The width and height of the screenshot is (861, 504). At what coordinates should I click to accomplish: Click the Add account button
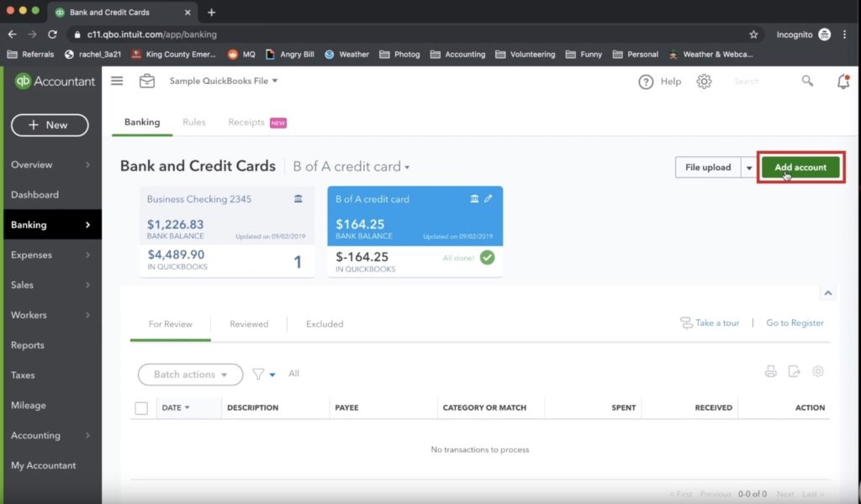click(800, 167)
